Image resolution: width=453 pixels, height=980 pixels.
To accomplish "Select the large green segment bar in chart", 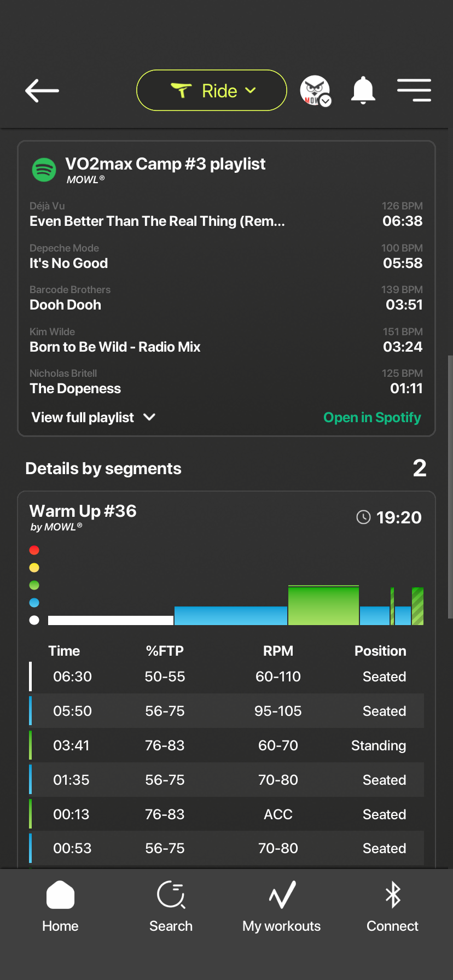I will 323,605.
